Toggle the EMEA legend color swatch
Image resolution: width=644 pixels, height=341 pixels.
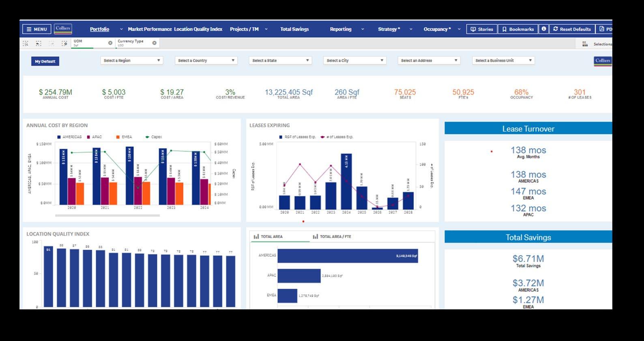118,137
